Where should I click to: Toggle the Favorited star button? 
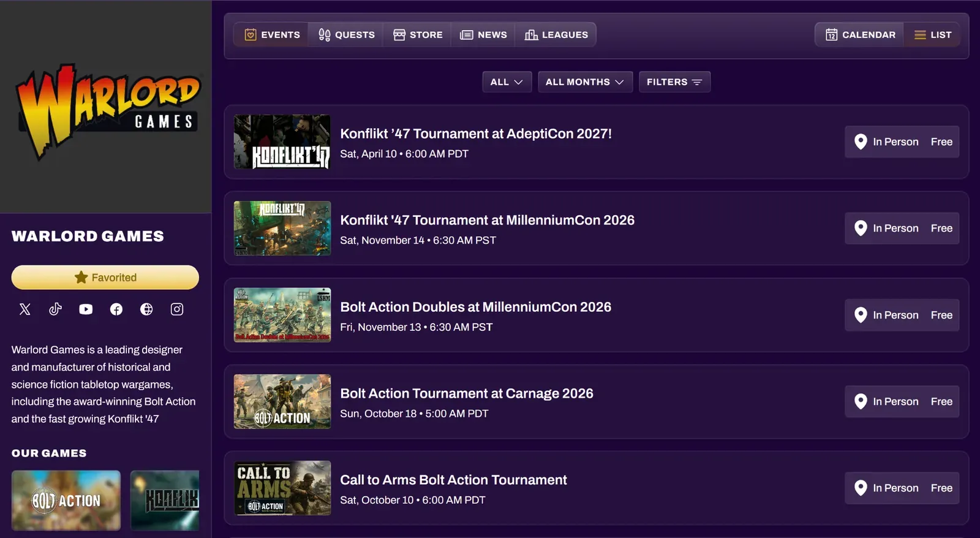105,278
